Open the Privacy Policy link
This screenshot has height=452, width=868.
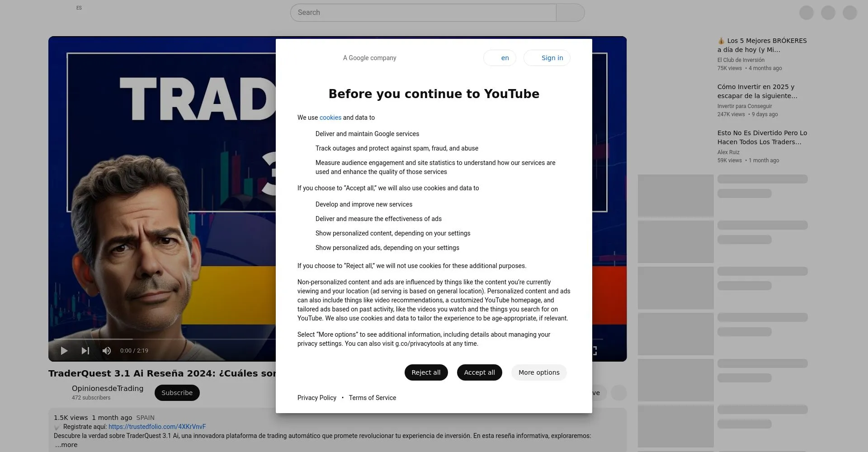pos(317,398)
